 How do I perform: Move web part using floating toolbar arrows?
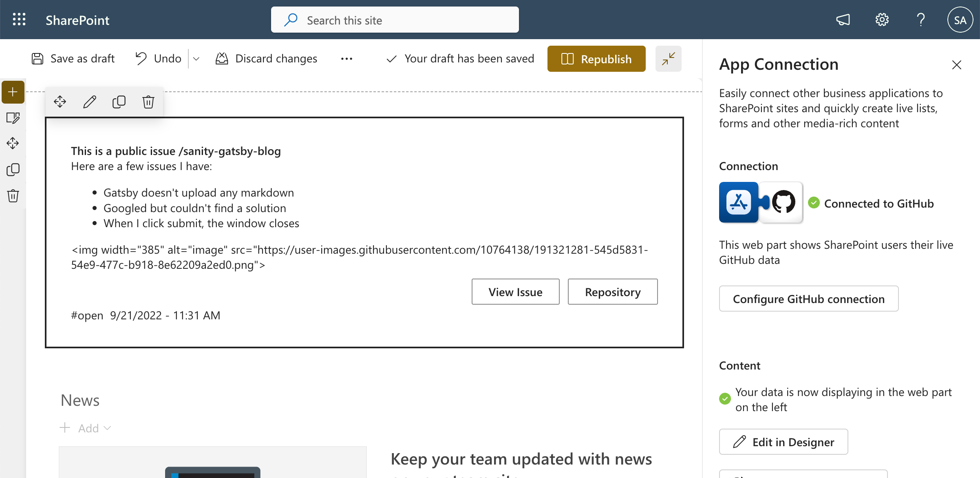point(60,102)
